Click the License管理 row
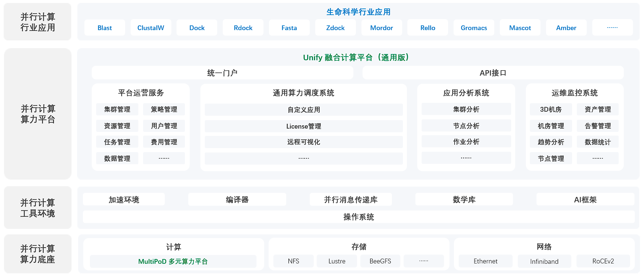644x277 pixels. (304, 126)
